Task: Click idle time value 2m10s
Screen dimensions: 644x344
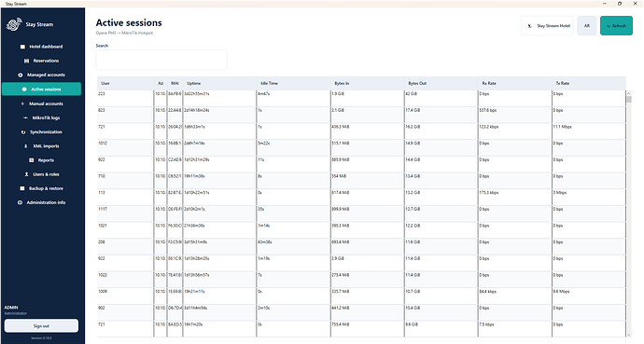Action: [264, 308]
